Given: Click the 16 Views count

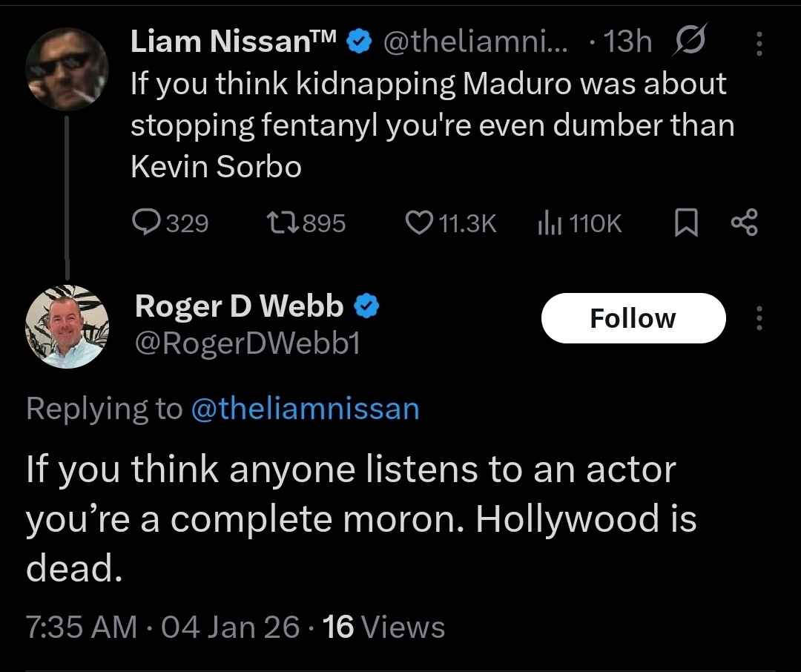Looking at the screenshot, I should tap(384, 627).
